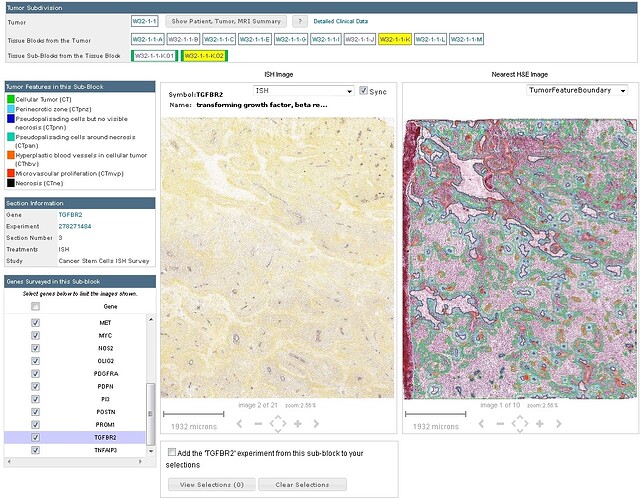641x499 pixels.
Task: Select tissue block W32-1-1-B
Action: [x=183, y=39]
